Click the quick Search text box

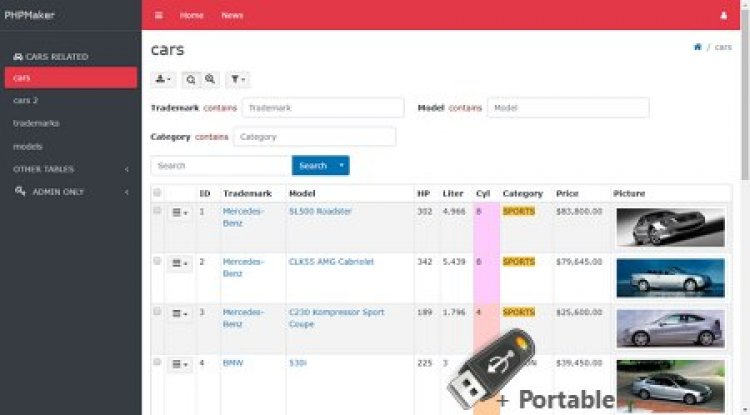221,165
